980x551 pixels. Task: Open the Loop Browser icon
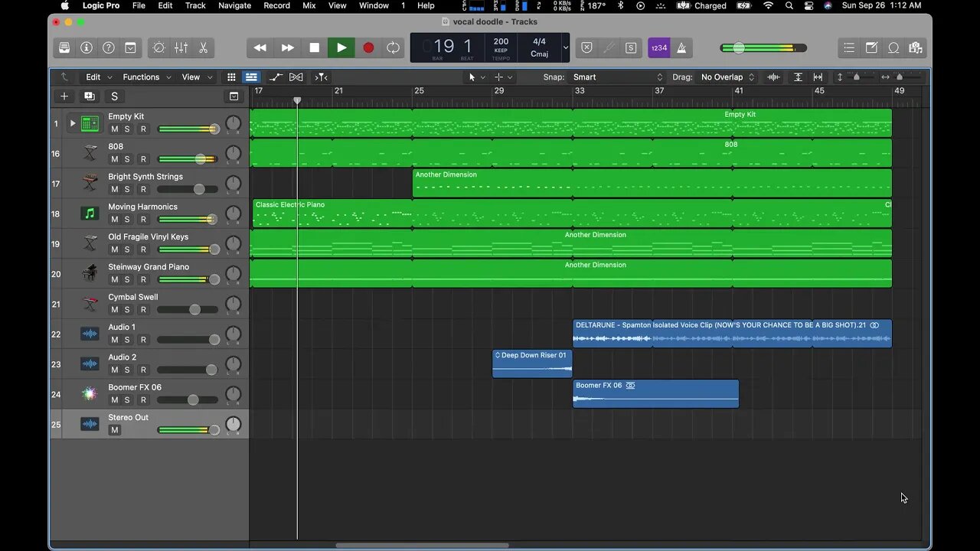pos(893,47)
